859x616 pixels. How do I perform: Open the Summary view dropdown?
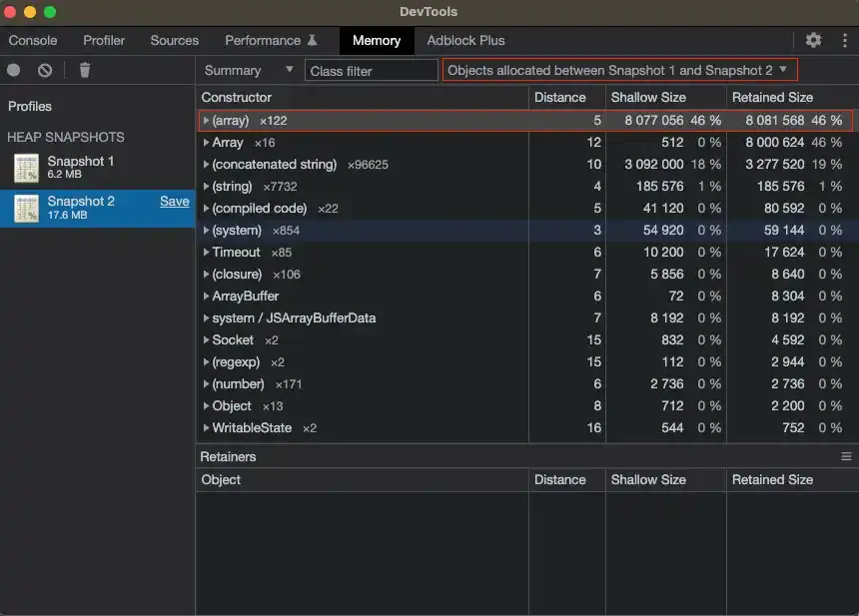pyautogui.click(x=249, y=70)
